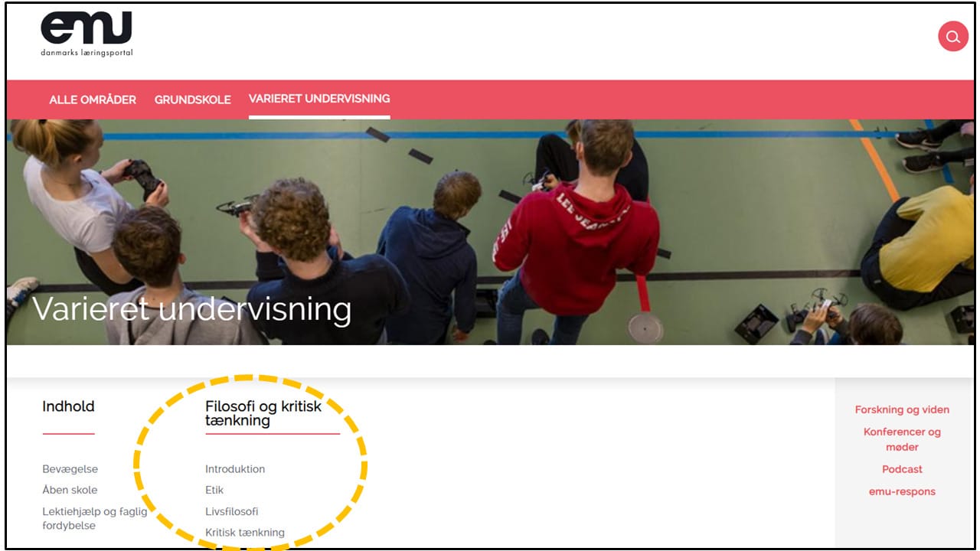Select the Etik link
This screenshot has height=551, width=980.
pos(214,490)
